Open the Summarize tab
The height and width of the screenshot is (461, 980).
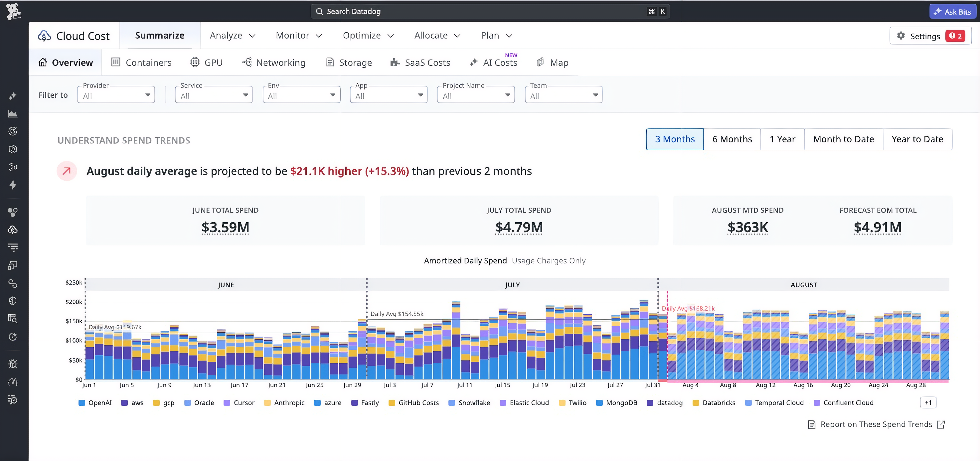coord(159,35)
